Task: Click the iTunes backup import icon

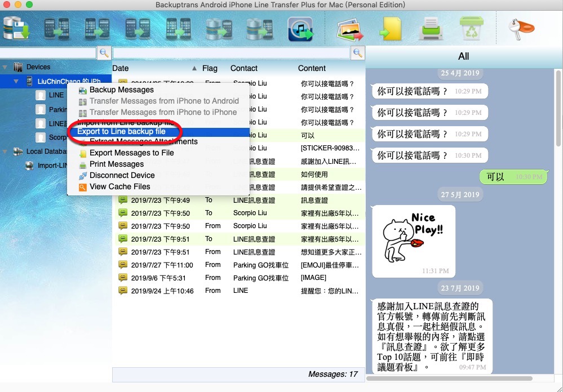Action: click(300, 29)
